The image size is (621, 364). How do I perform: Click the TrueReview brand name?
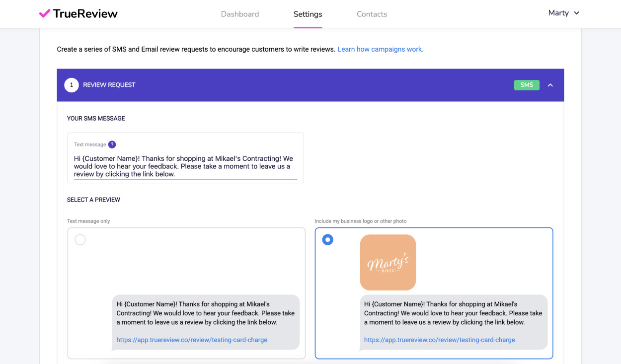[85, 13]
